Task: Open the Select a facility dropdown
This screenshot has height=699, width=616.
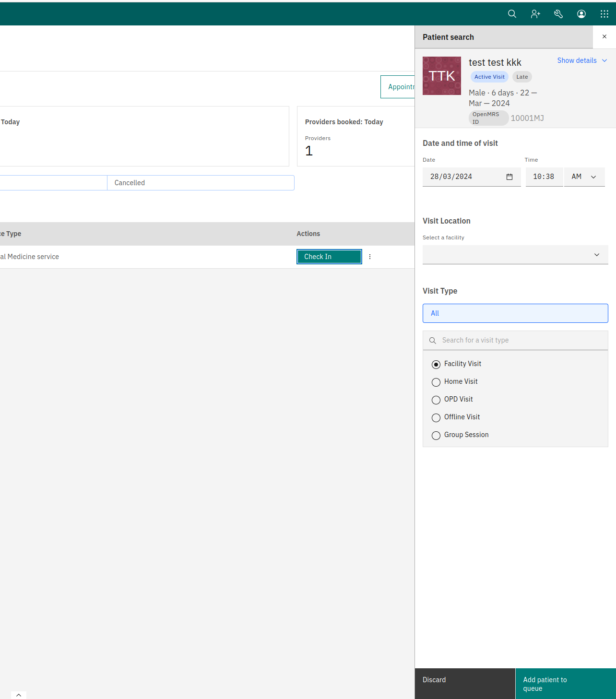Action: (x=515, y=255)
